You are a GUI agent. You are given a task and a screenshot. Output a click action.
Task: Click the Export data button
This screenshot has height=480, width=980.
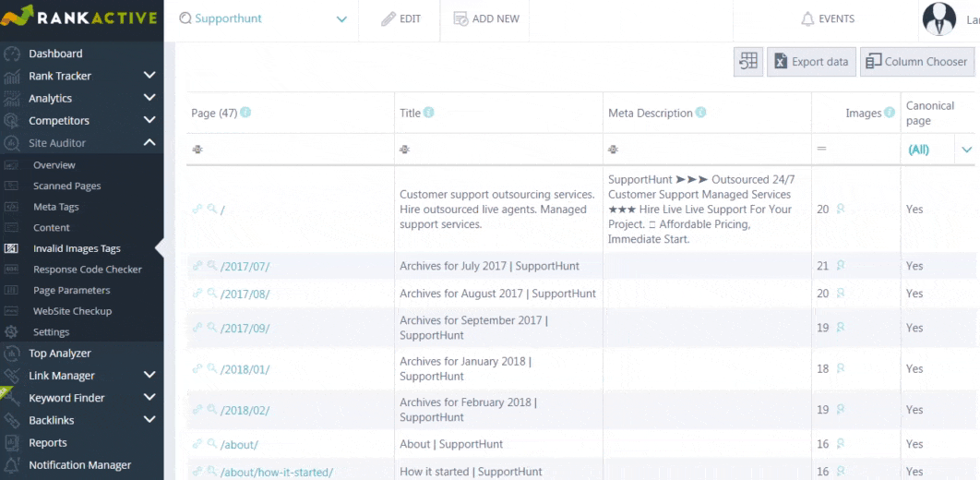(x=811, y=61)
